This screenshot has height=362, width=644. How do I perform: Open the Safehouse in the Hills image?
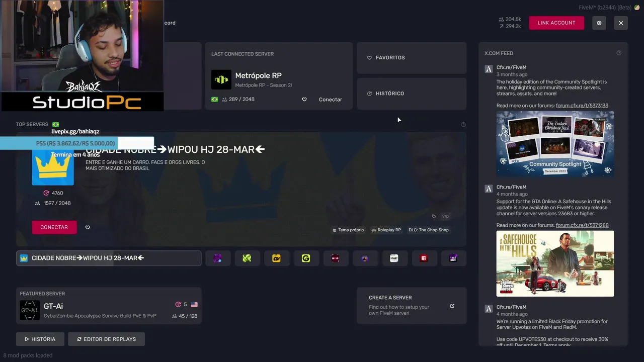pos(555,263)
